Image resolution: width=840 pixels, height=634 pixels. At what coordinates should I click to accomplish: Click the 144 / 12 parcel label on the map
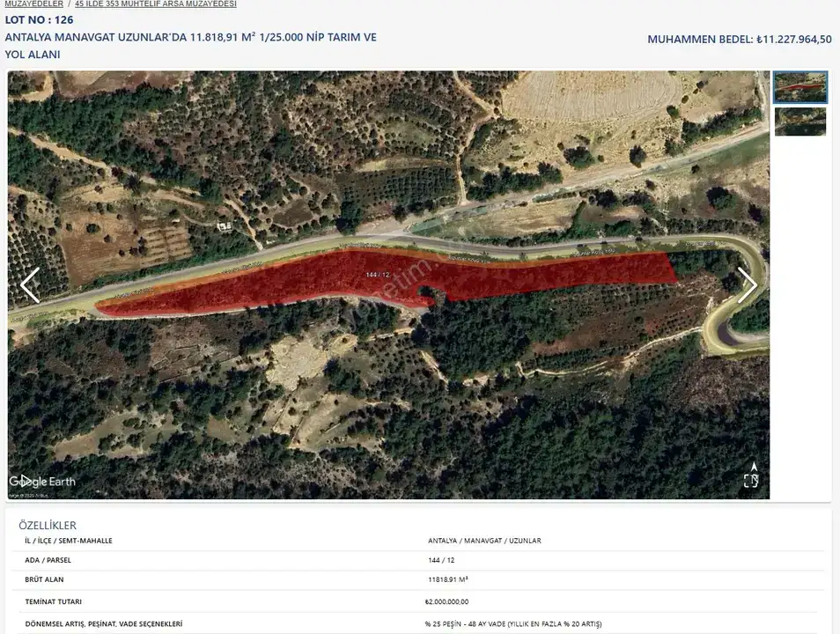[x=377, y=273]
